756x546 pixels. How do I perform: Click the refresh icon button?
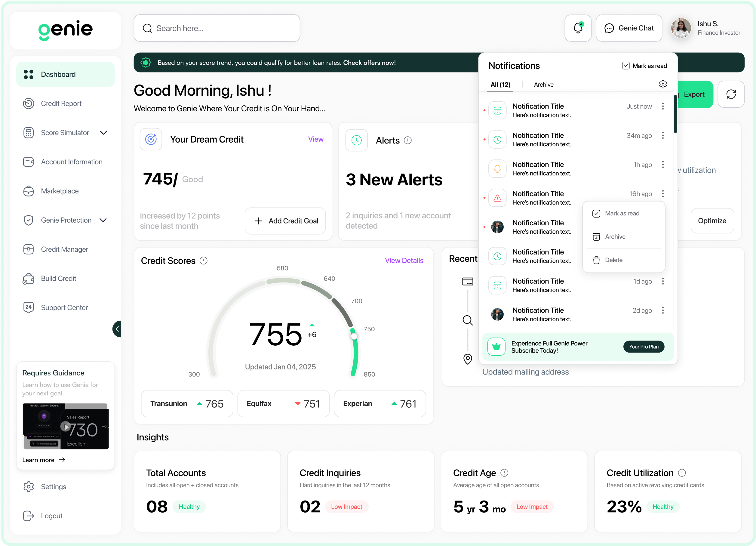coord(731,94)
